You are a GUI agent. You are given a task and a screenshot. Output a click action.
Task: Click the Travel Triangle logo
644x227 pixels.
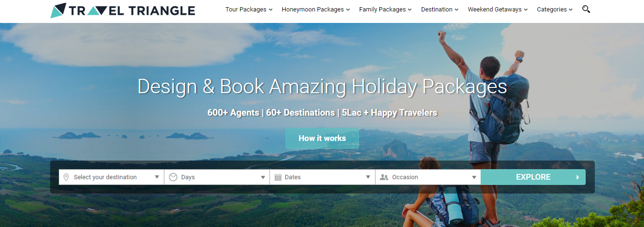(123, 10)
